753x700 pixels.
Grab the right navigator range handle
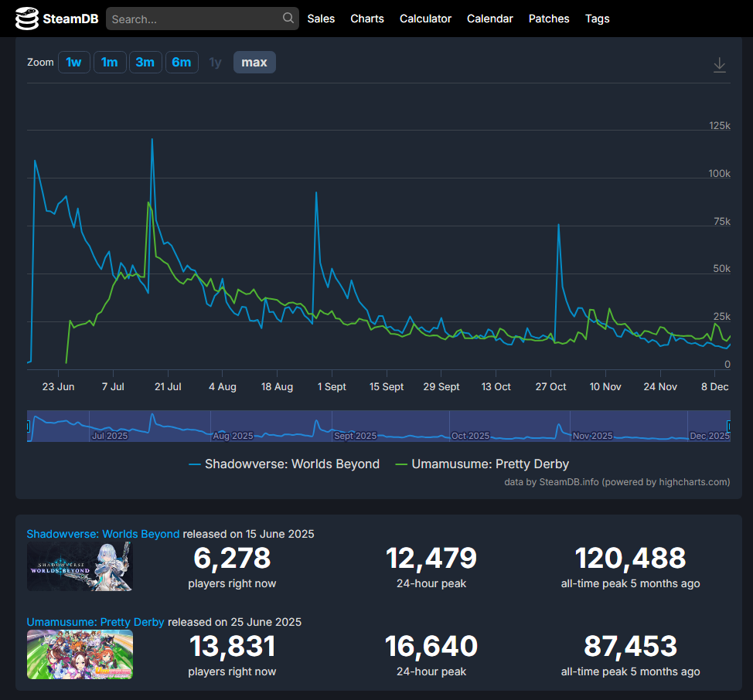pos(729,426)
